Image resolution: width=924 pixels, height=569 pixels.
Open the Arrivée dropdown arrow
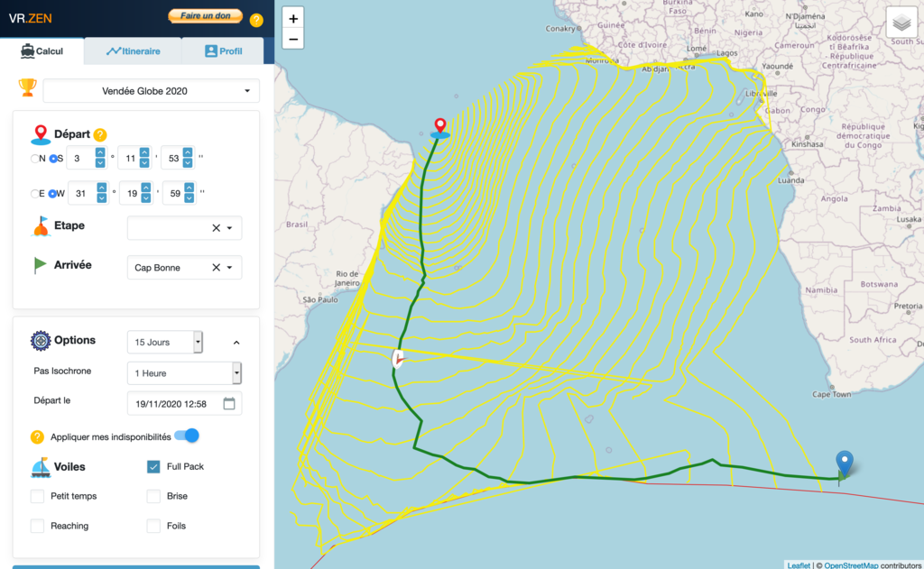point(230,268)
